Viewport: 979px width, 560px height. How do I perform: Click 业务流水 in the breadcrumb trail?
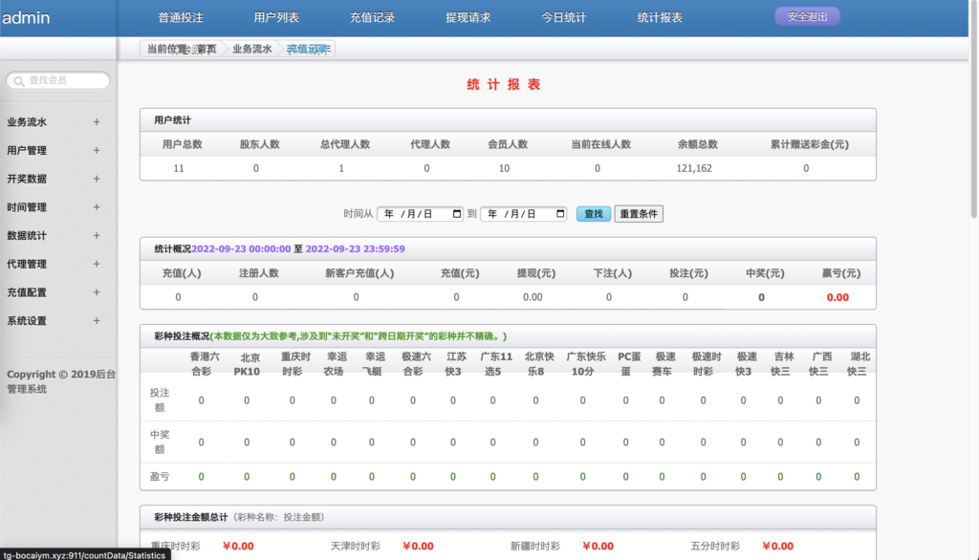(252, 49)
